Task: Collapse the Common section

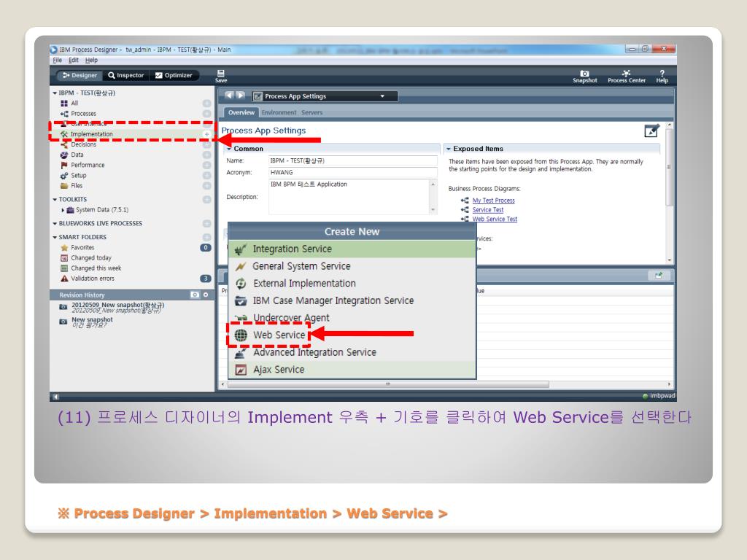Action: [x=229, y=149]
